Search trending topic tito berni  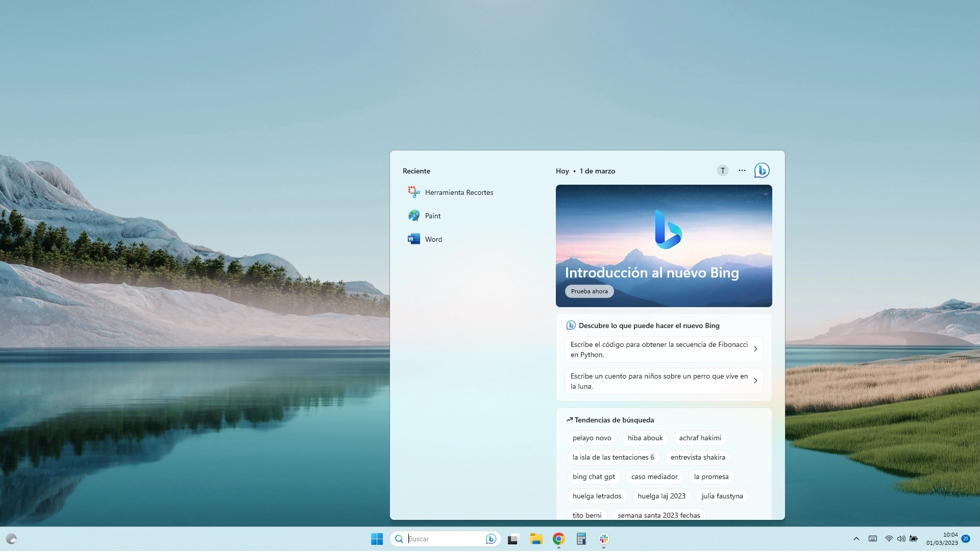[587, 515]
